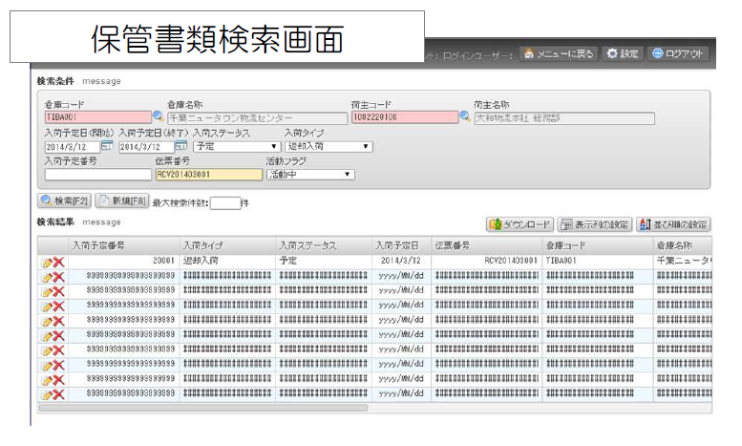Expand the 活動フラグ dropdown
This screenshot has height=446, width=742.
pyautogui.click(x=310, y=175)
